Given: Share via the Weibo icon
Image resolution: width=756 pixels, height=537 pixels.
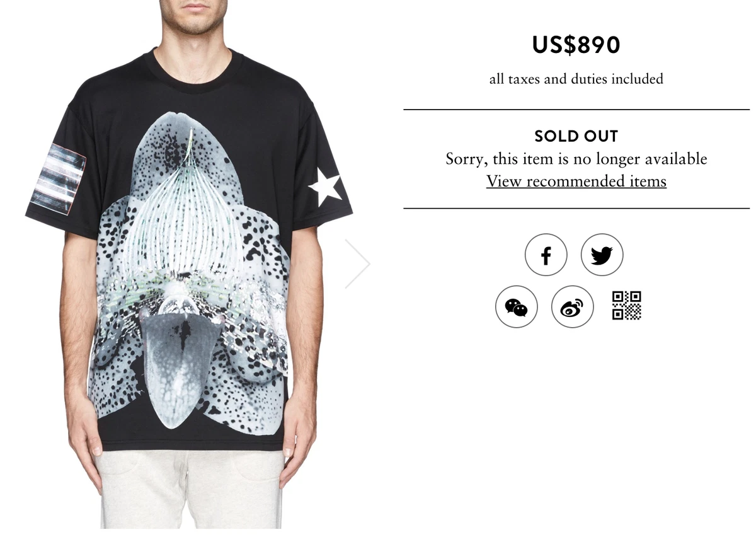Looking at the screenshot, I should point(573,306).
